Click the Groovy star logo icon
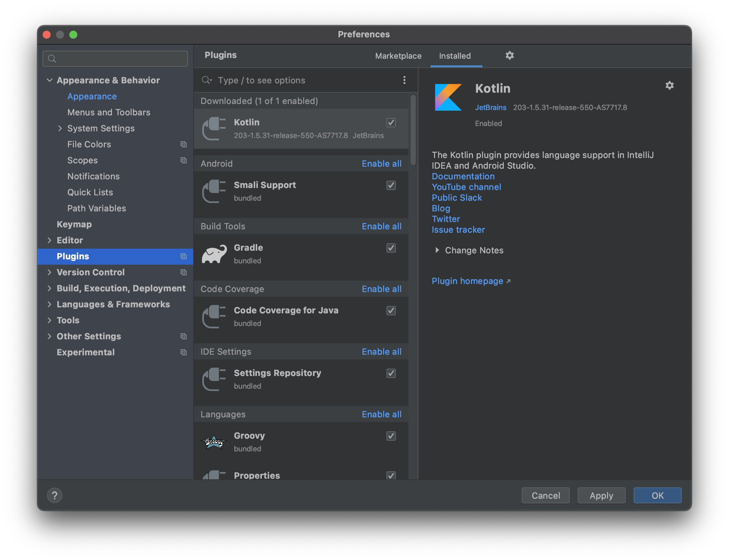 [214, 442]
